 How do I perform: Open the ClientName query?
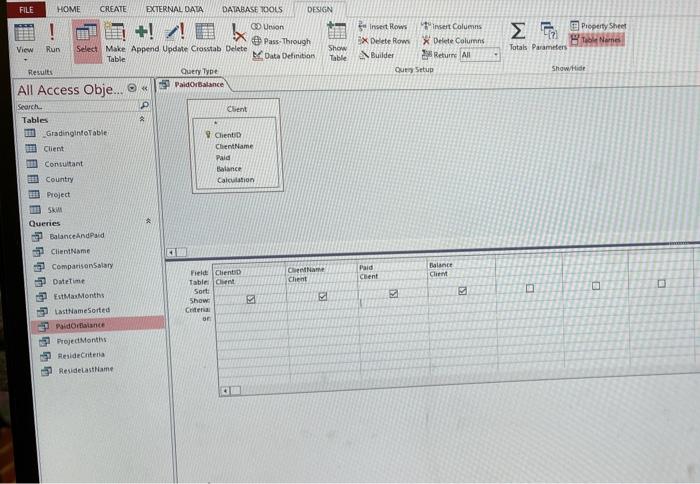(x=63, y=251)
